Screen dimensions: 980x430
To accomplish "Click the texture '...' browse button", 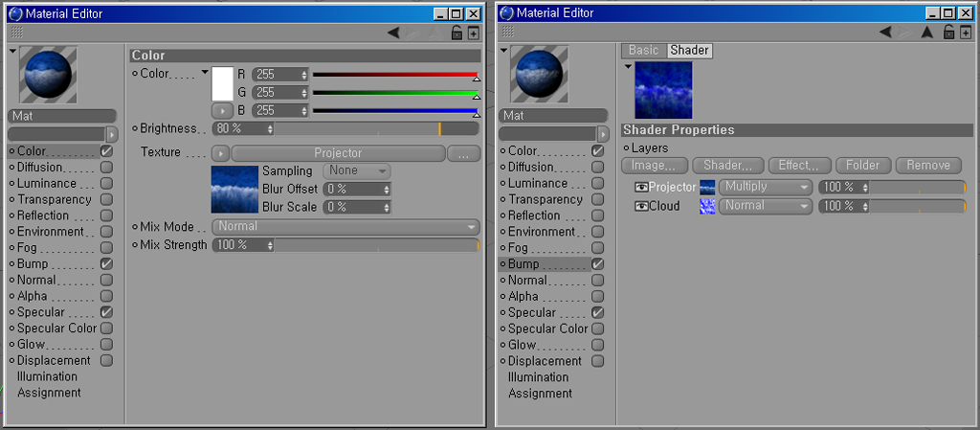I will (464, 154).
